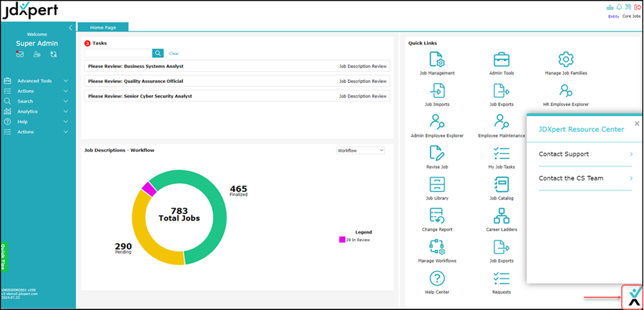Click the Manage Workflows icon

click(x=436, y=247)
